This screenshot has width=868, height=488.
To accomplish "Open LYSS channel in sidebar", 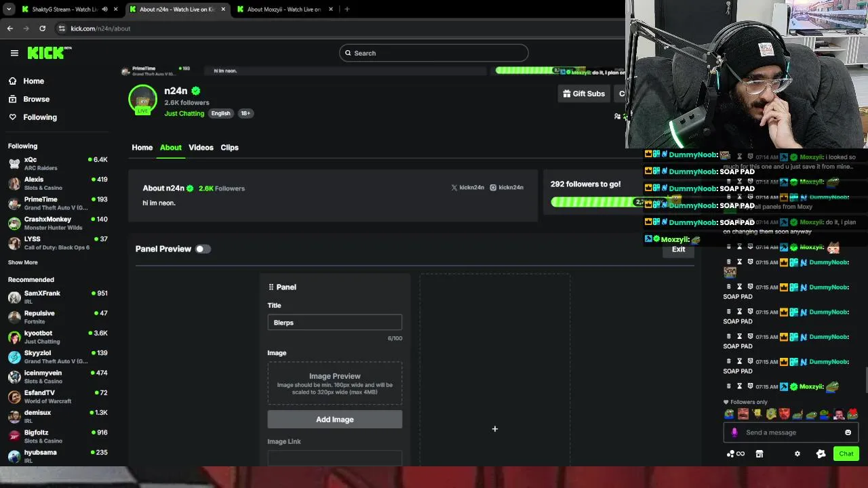I will 58,243.
